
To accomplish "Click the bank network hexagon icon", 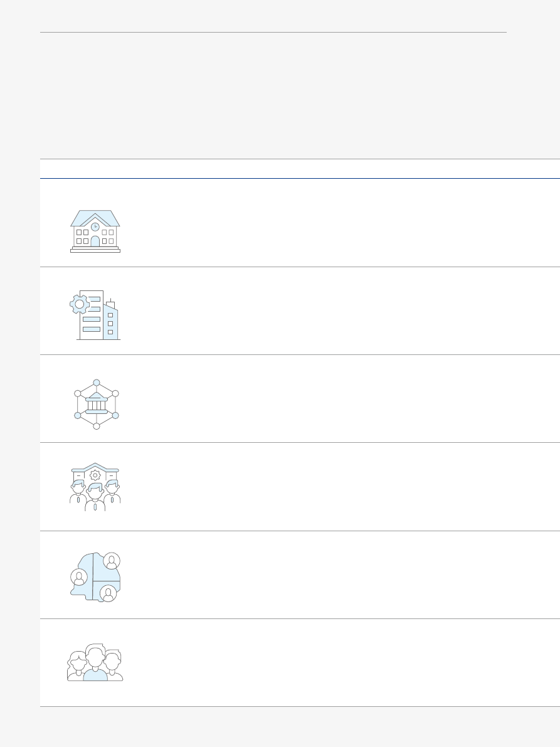I will pyautogui.click(x=96, y=404).
